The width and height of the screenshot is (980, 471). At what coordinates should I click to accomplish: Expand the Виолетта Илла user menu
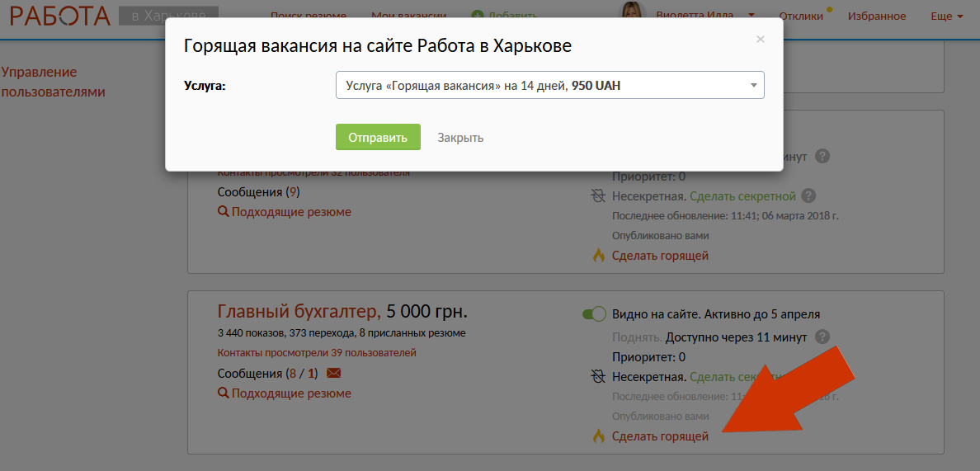click(705, 16)
